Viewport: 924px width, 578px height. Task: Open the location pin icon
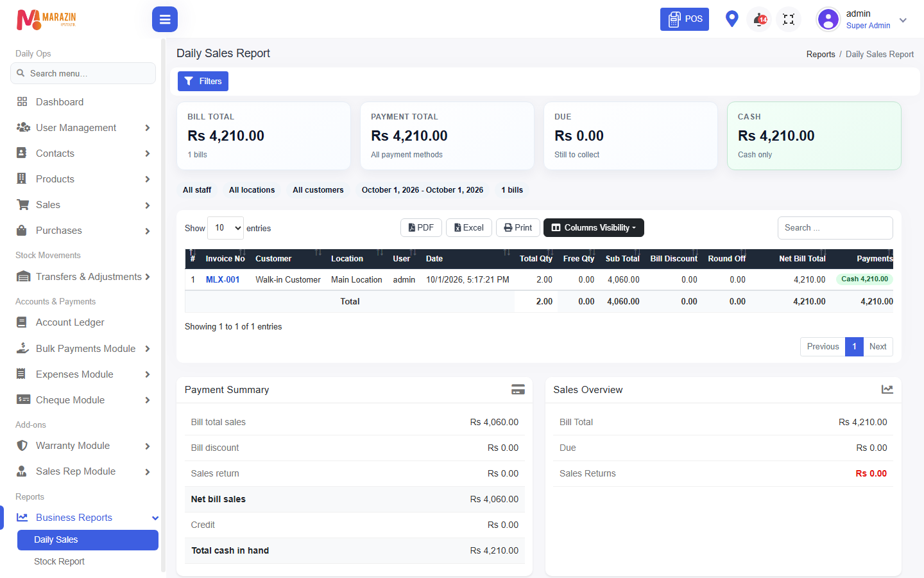pyautogui.click(x=732, y=19)
